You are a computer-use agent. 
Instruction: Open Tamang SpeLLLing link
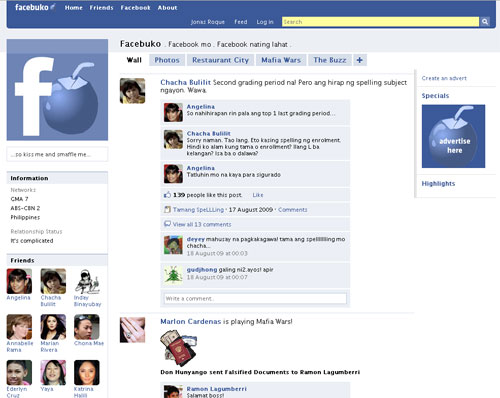[198, 210]
